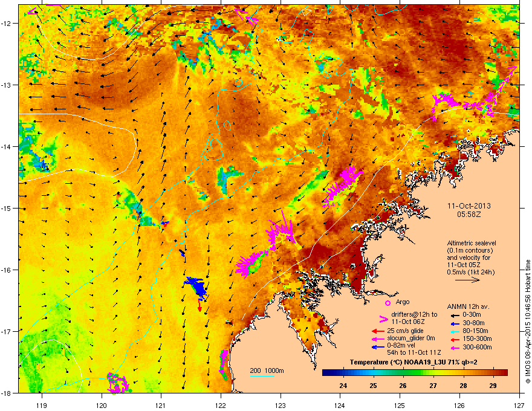Click the color bar tick label '29'
This screenshot has width=532, height=411.
(493, 386)
